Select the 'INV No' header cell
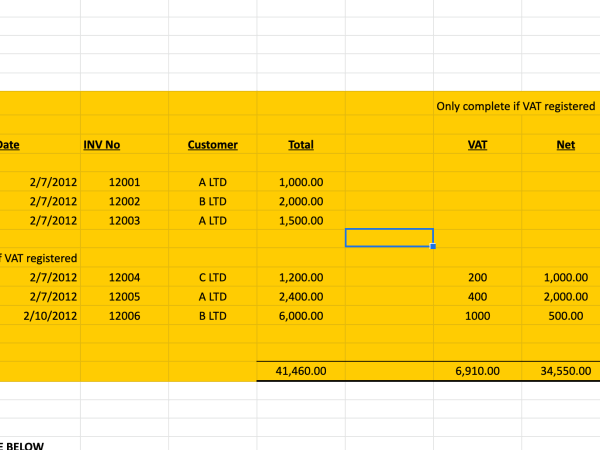600x450 pixels. click(x=124, y=144)
